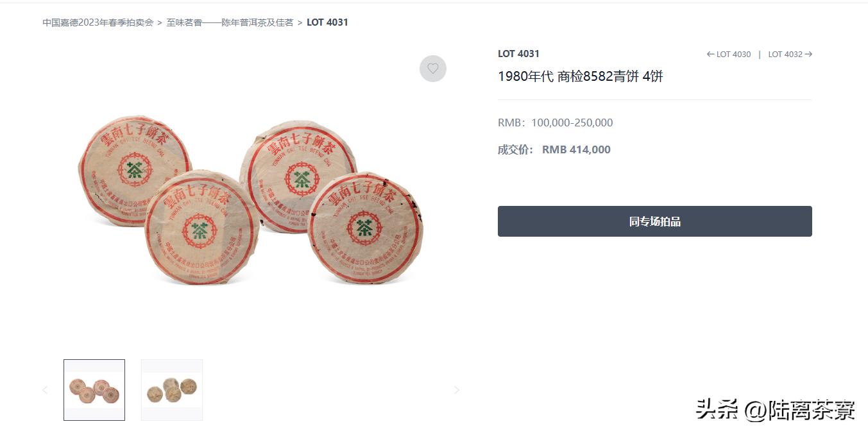The height and width of the screenshot is (433, 868).
Task: Select the first thumbnail of wrapped tea cakes
Action: pyautogui.click(x=94, y=390)
